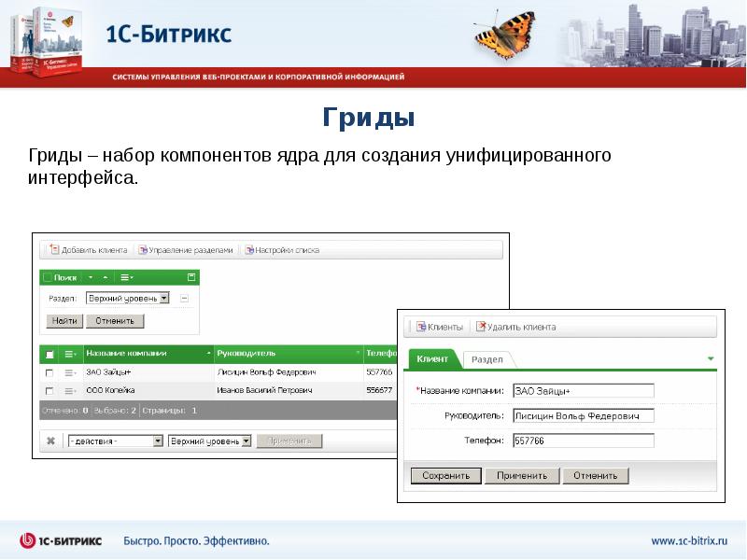Open the filter fields list menu icon
The image size is (747, 560).
click(126, 277)
